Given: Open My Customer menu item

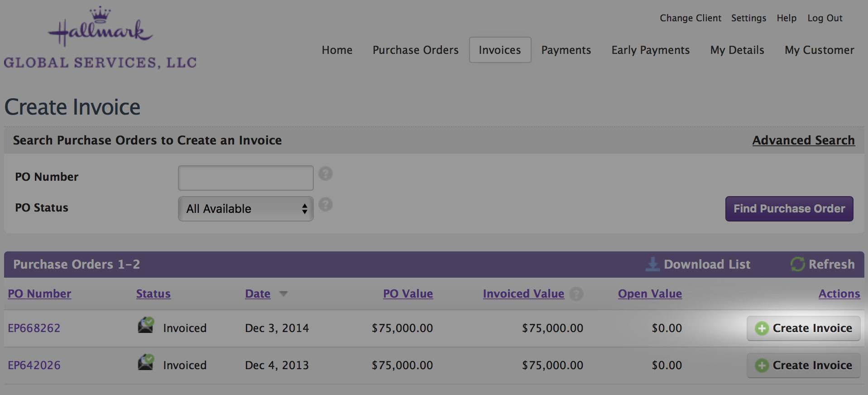Looking at the screenshot, I should [x=820, y=50].
